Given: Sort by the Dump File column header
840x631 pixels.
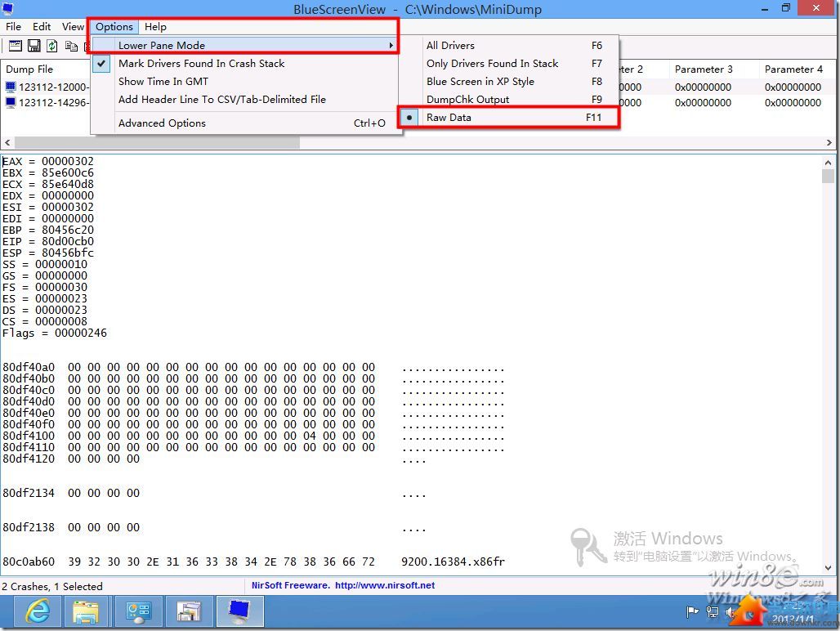Looking at the screenshot, I should tap(46, 69).
